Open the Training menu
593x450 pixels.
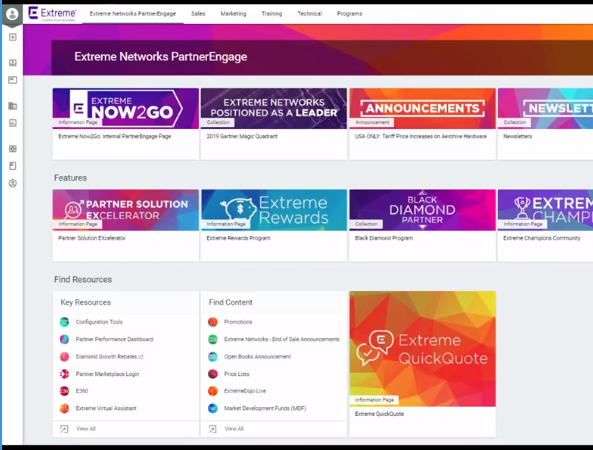pos(272,14)
